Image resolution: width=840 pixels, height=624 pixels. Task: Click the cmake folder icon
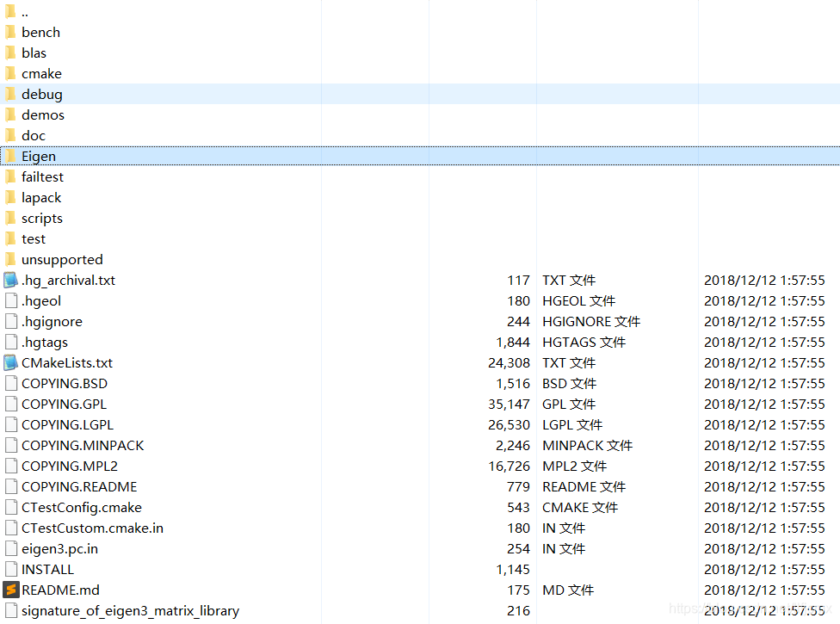coord(12,73)
